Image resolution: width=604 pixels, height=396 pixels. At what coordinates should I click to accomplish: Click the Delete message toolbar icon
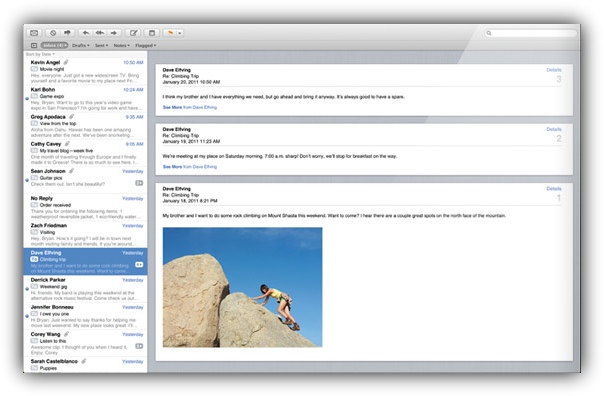[x=53, y=33]
